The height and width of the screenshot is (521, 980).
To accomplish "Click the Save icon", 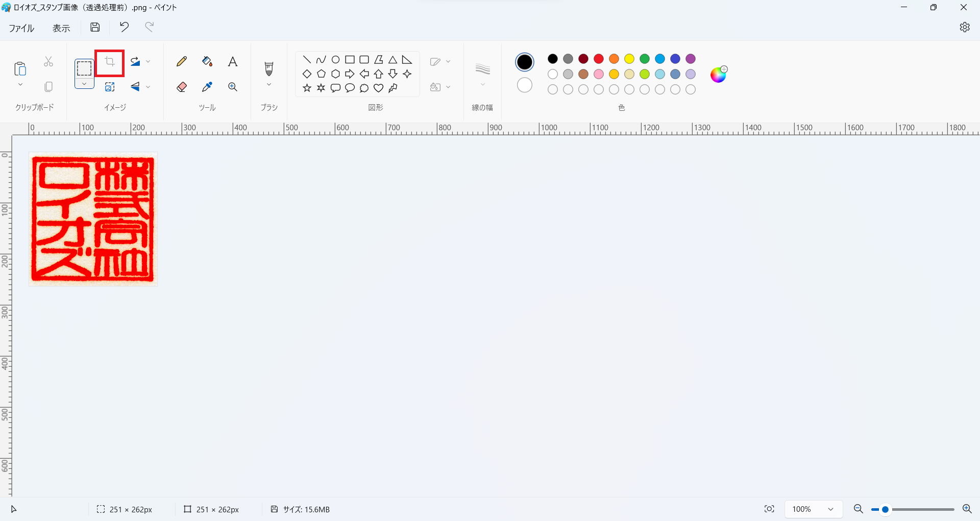I will 95,28.
